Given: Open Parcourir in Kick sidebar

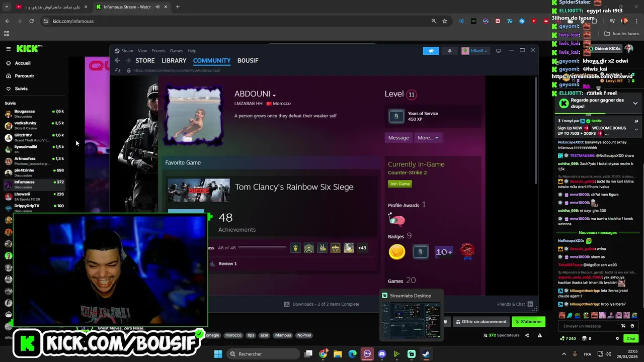Looking at the screenshot, I should click(x=24, y=76).
